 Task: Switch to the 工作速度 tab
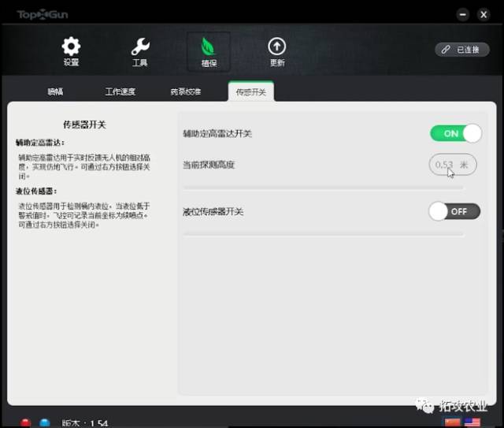pos(120,91)
